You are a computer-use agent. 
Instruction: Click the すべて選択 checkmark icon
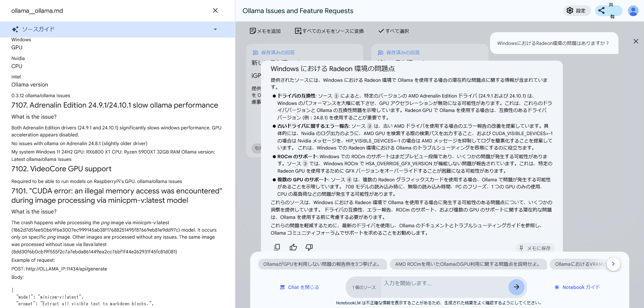coord(381,31)
